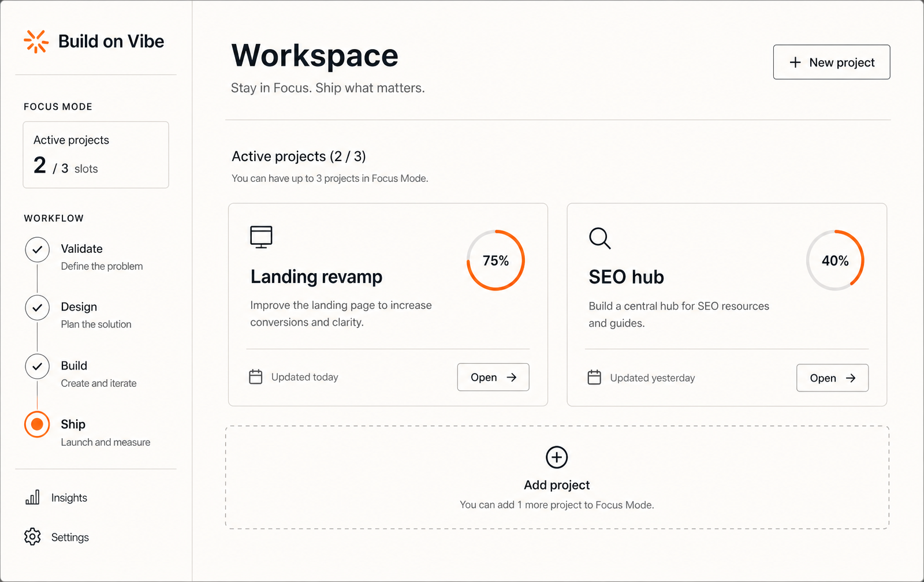Open the Settings gear icon

pyautogui.click(x=32, y=536)
